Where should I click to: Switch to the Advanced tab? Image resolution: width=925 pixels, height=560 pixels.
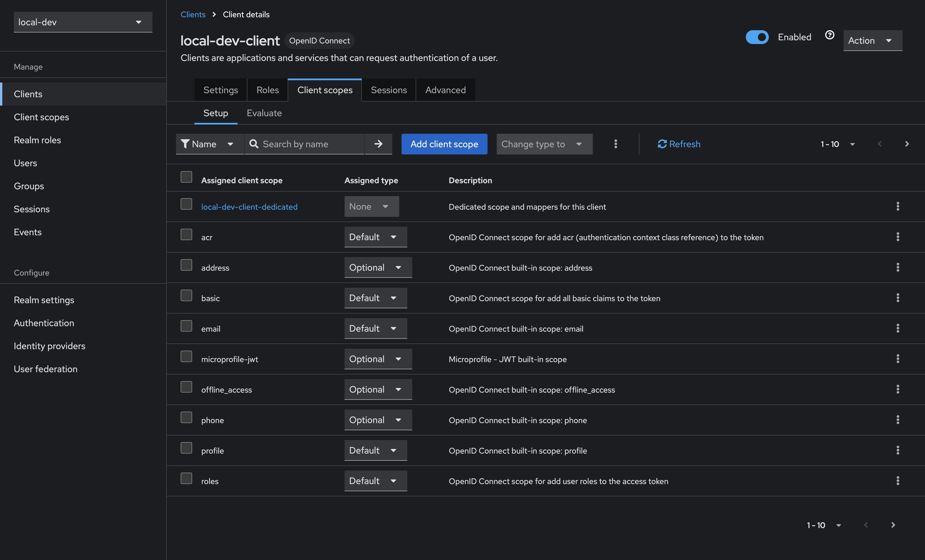click(x=445, y=90)
